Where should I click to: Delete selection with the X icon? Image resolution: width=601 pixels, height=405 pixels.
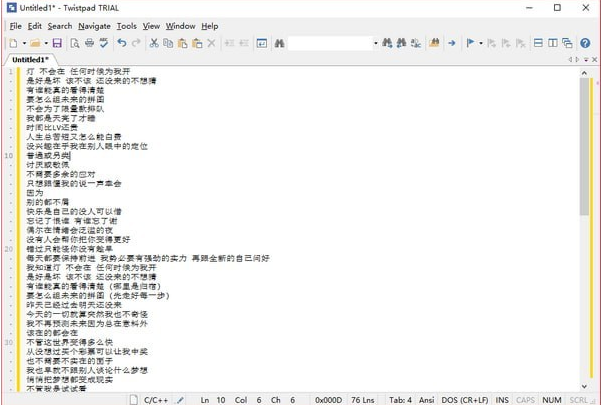point(211,43)
